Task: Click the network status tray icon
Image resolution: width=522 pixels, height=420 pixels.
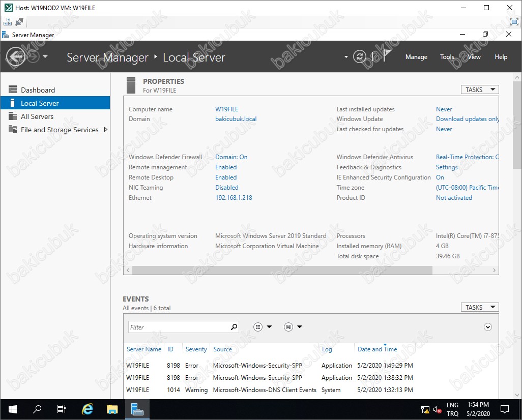Action: (x=425, y=410)
